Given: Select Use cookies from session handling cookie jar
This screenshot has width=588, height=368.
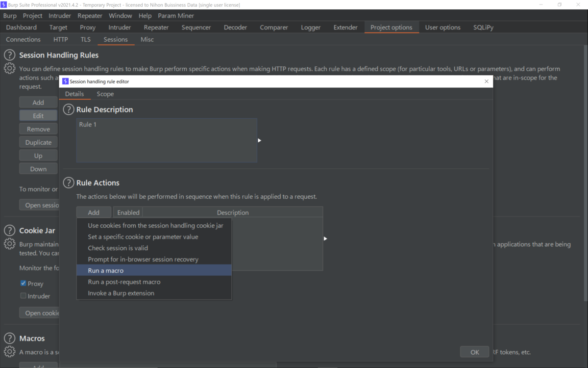Looking at the screenshot, I should [x=154, y=225].
